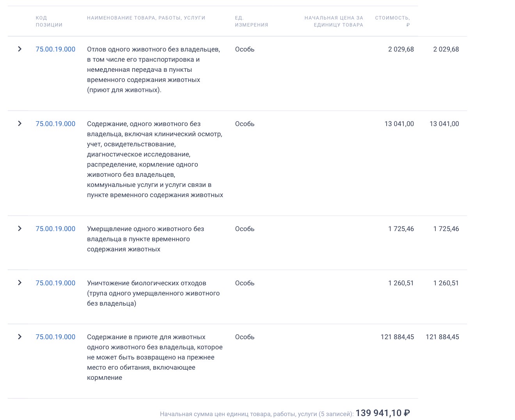515x420 pixels.
Task: Click the Наименование товара, работы, услуги header
Action: coord(146,18)
